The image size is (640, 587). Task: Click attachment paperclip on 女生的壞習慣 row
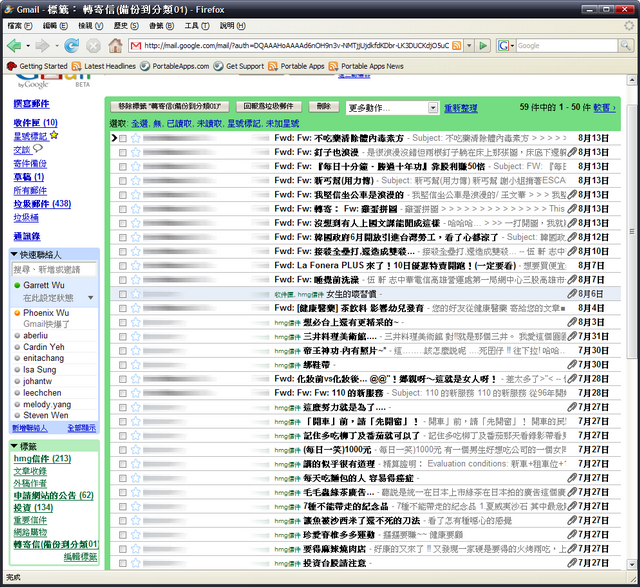pos(572,294)
